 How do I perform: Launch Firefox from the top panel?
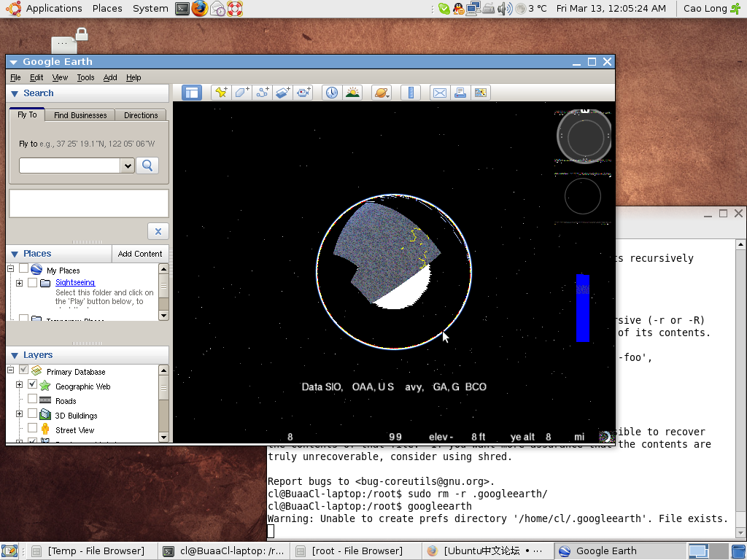point(200,9)
